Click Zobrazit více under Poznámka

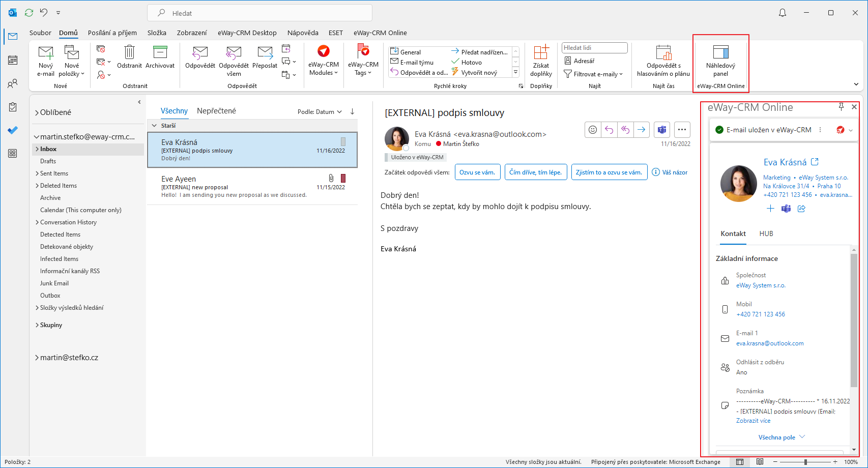point(753,421)
